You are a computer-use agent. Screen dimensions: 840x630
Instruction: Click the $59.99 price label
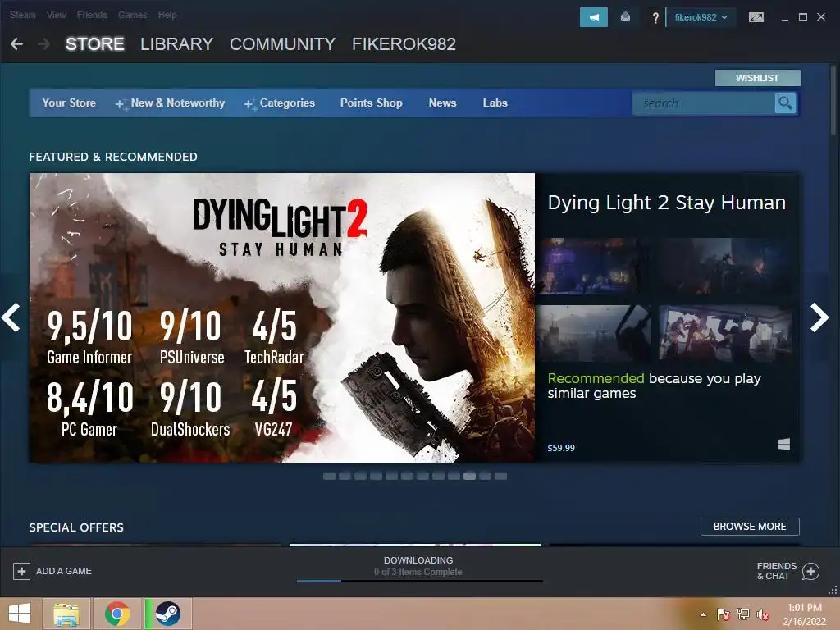click(x=561, y=448)
